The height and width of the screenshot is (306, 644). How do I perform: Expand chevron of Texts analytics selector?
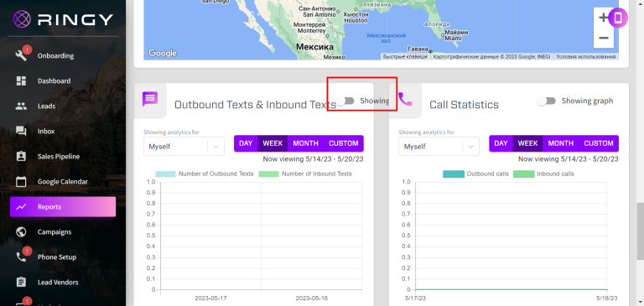(x=216, y=147)
